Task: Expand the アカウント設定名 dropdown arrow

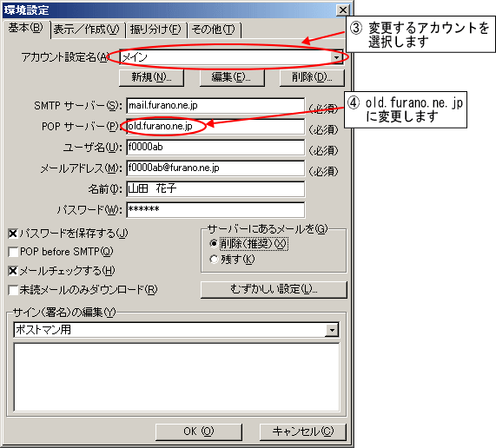Action: point(336,57)
